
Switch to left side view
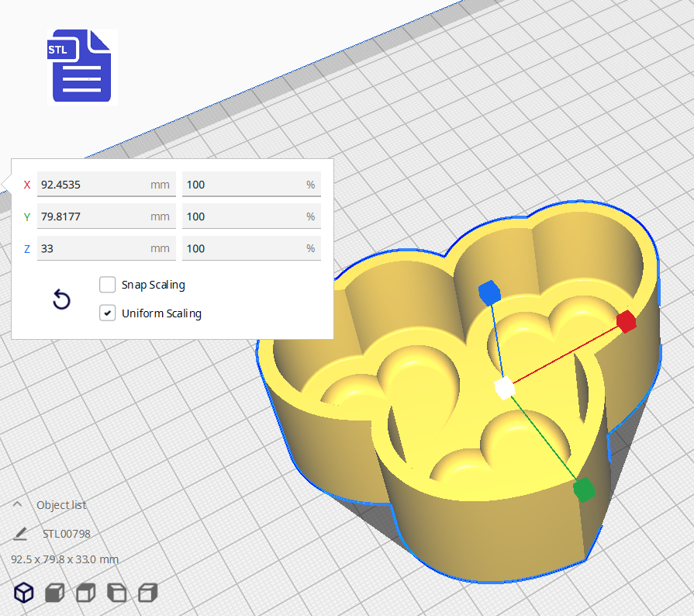[x=116, y=592]
